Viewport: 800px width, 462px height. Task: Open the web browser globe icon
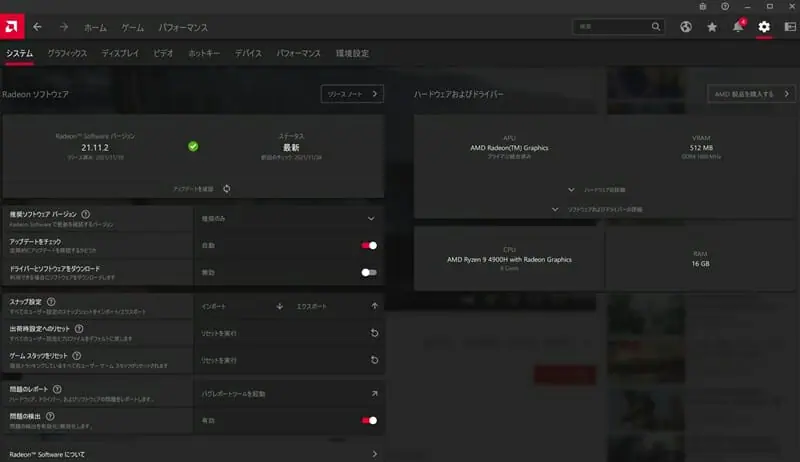[x=686, y=26]
